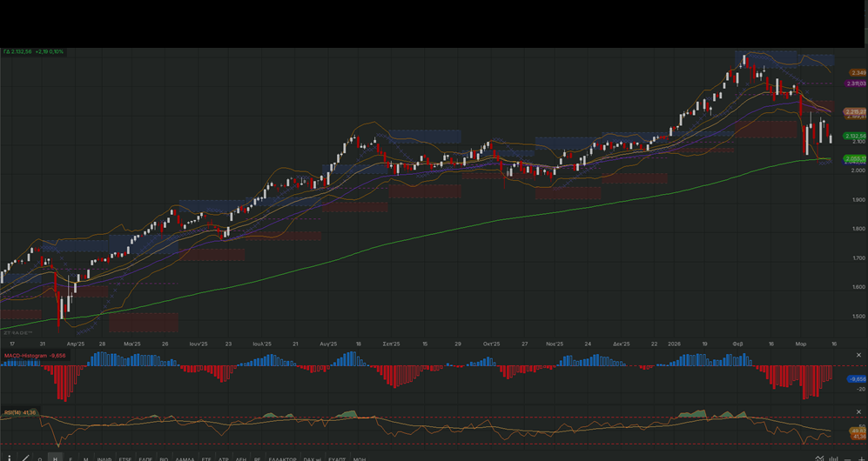The width and height of the screenshot is (868, 461).
Task: Open the three-dot menu in the bottom toolbar
Action: (x=10, y=458)
